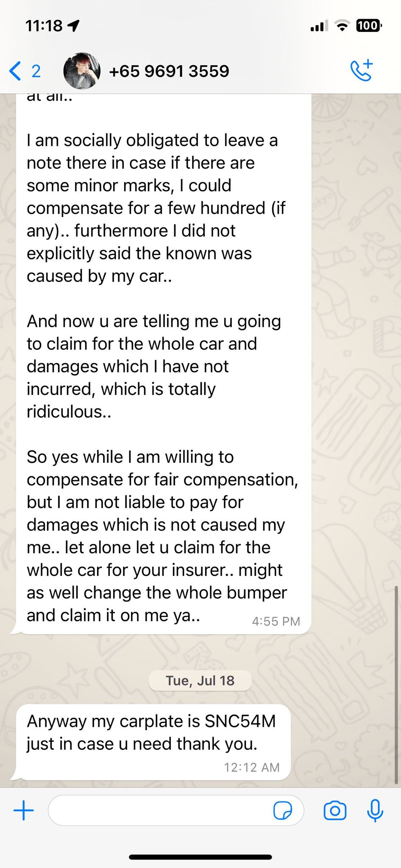
Task: Click the message text input field
Action: 161,810
